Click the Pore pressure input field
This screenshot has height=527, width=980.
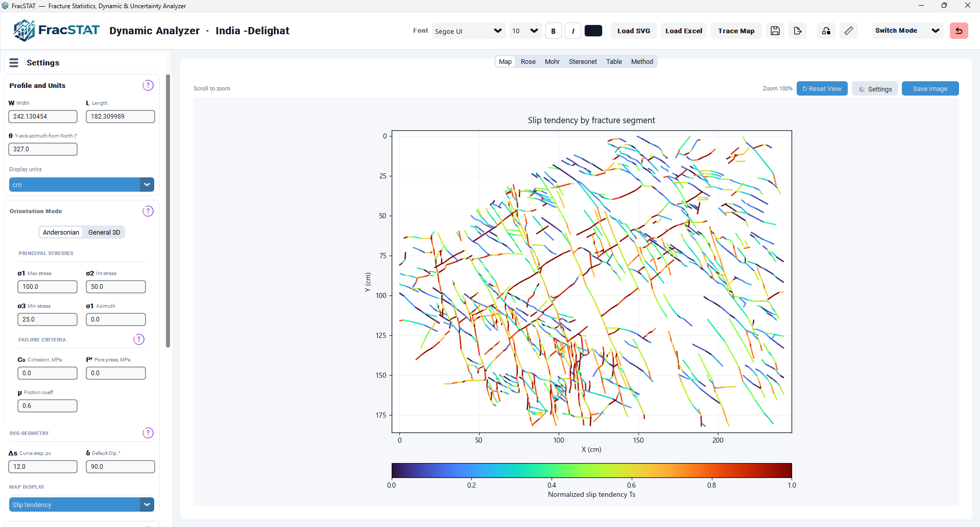click(116, 373)
